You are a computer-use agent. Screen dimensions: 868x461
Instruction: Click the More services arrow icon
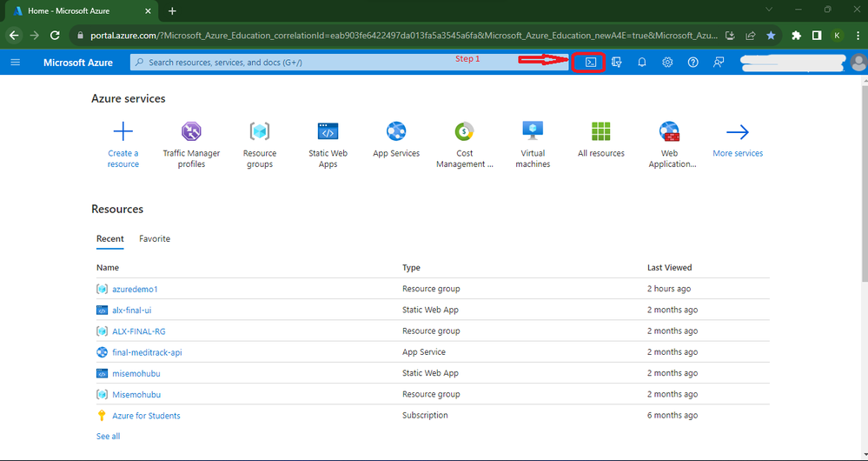click(738, 131)
